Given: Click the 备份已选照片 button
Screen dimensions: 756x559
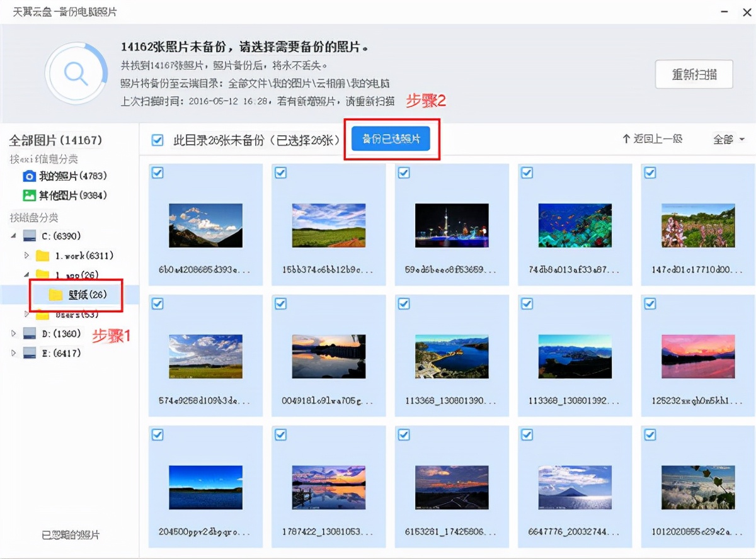Looking at the screenshot, I should [392, 139].
